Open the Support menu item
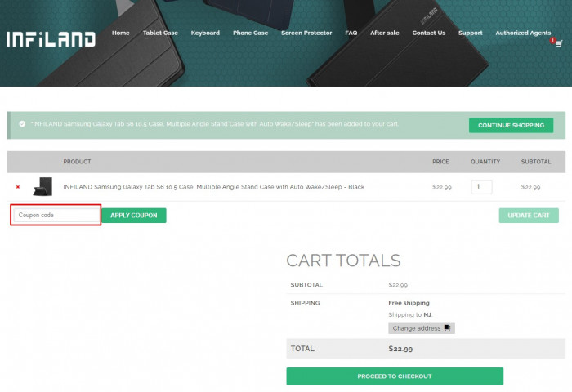This screenshot has height=392, width=572. click(x=471, y=33)
